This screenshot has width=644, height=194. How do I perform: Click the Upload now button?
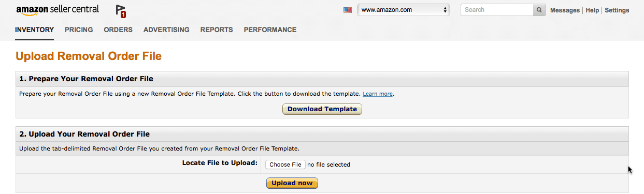tap(292, 183)
